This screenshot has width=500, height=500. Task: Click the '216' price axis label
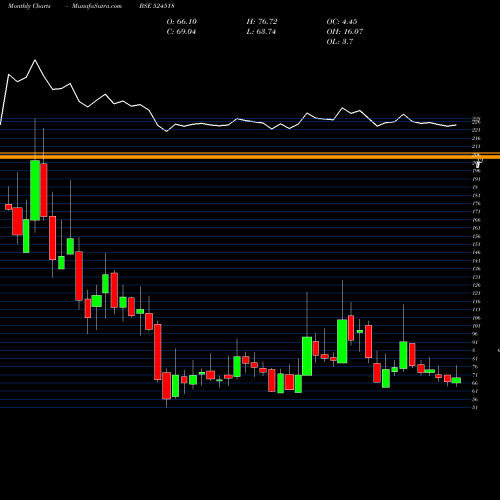pos(476,138)
